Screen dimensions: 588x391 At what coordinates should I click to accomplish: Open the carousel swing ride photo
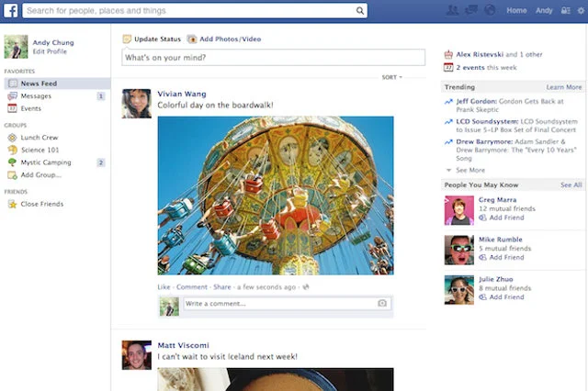(276, 195)
